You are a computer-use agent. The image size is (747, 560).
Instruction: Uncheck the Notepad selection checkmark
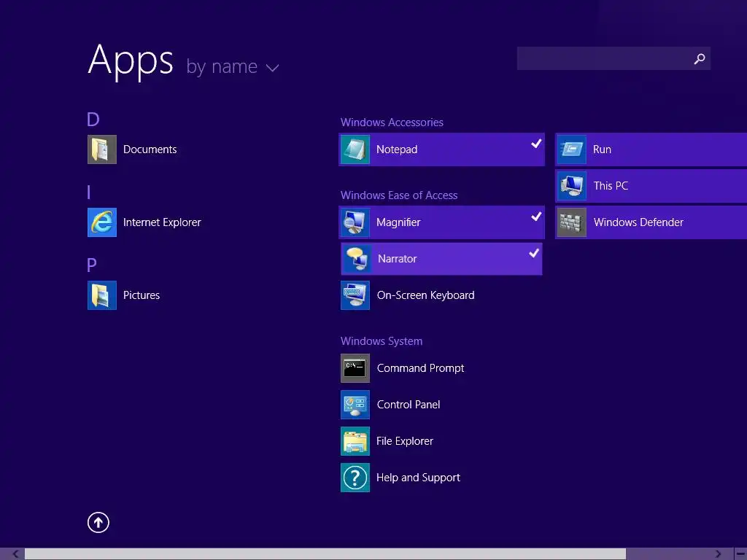536,144
